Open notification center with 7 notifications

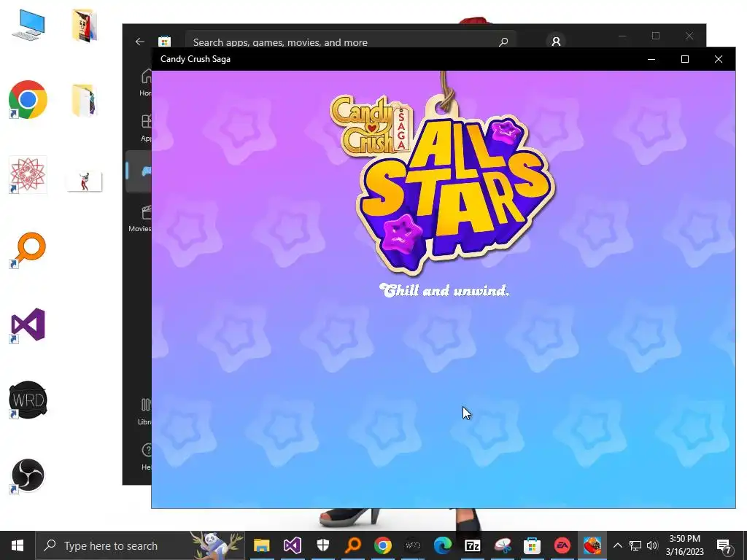[x=724, y=545]
